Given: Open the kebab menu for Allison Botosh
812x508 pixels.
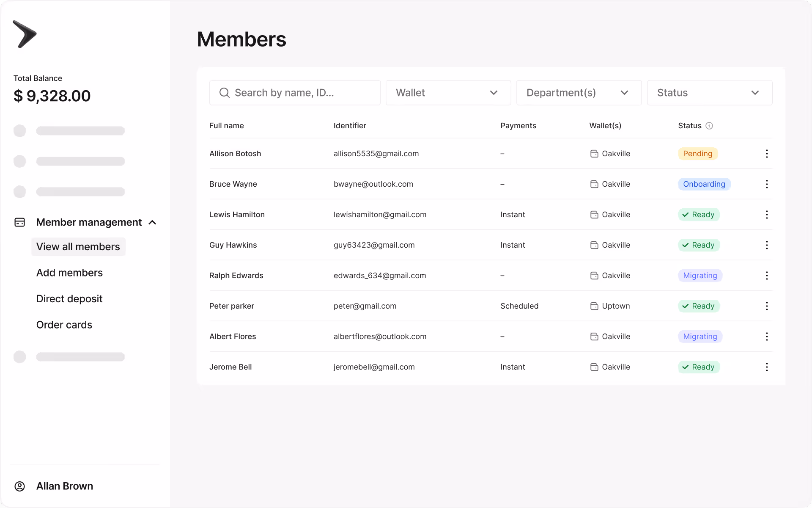Looking at the screenshot, I should [767, 154].
